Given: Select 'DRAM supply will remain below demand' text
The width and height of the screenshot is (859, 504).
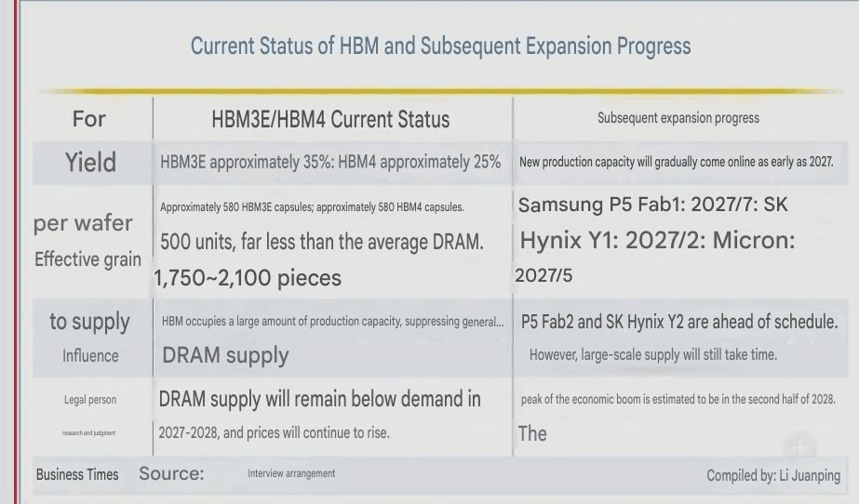Looking at the screenshot, I should tap(320, 399).
